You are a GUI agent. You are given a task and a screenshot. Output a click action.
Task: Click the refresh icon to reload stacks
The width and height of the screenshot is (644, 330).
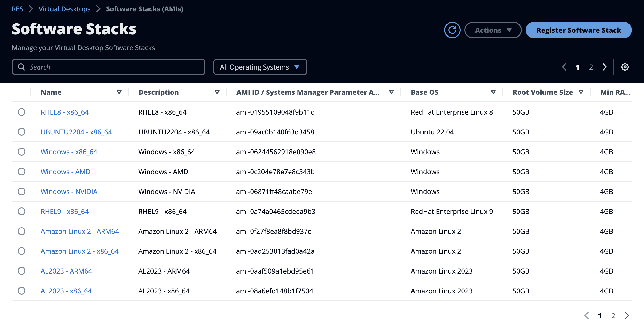click(453, 30)
